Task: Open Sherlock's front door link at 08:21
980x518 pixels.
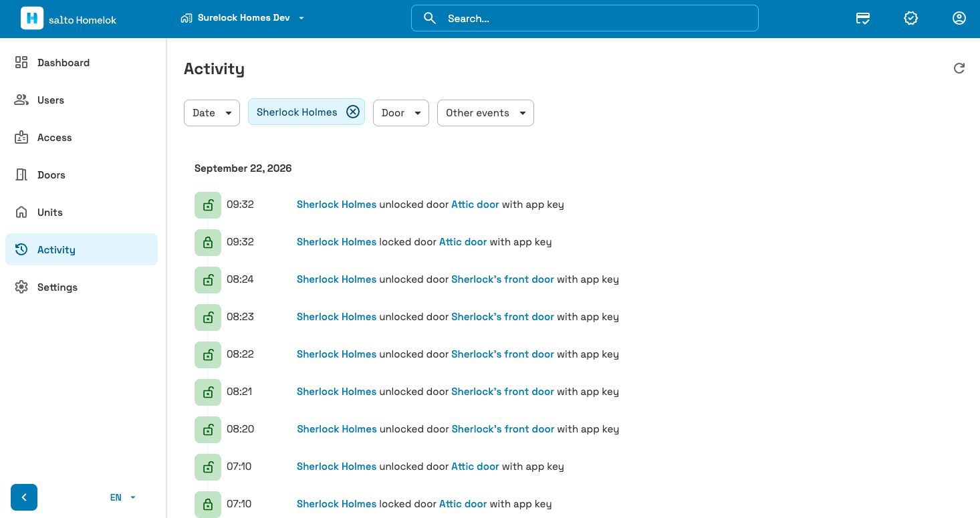Action: (503, 392)
